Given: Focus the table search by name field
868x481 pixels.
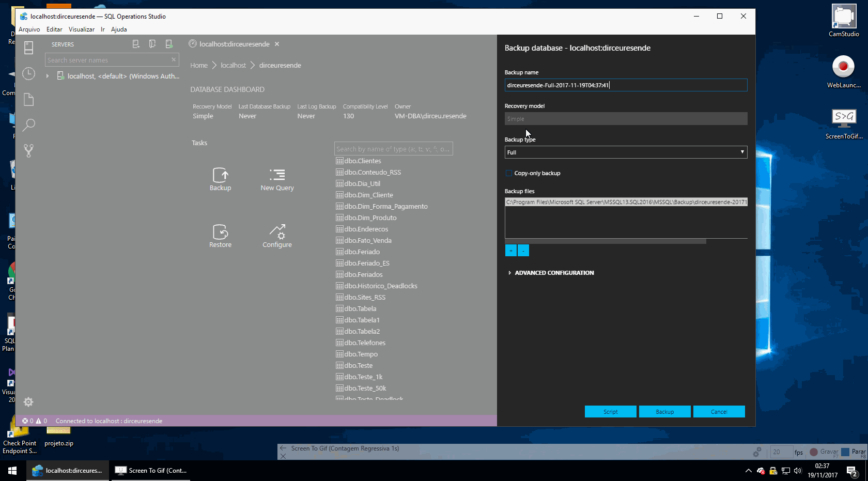Looking at the screenshot, I should tap(394, 149).
